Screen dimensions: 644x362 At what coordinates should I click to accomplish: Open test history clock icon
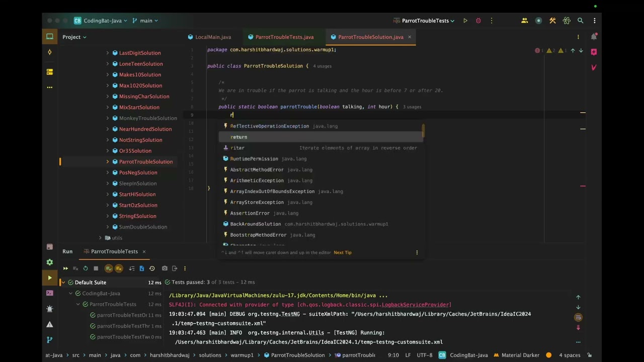point(152,268)
